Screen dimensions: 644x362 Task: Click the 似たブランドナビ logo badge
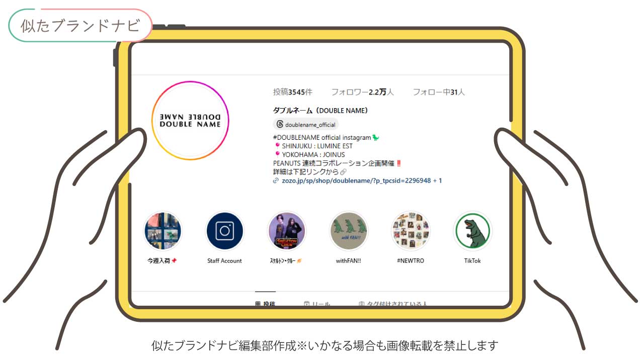80,25
